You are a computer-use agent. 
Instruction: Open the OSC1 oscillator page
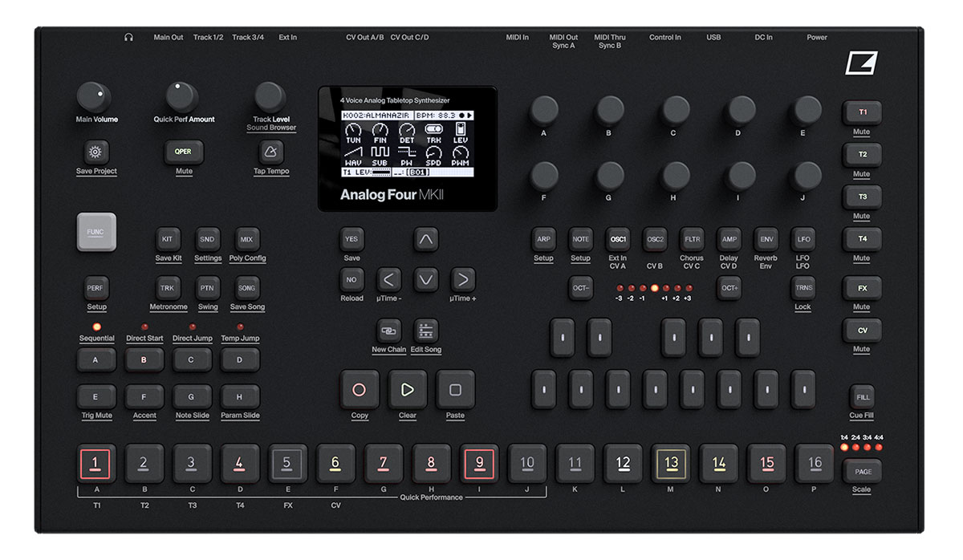click(x=618, y=238)
